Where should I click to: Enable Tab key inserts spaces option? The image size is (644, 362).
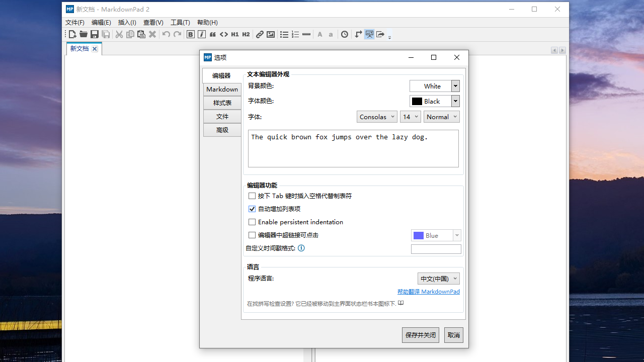[x=252, y=196]
